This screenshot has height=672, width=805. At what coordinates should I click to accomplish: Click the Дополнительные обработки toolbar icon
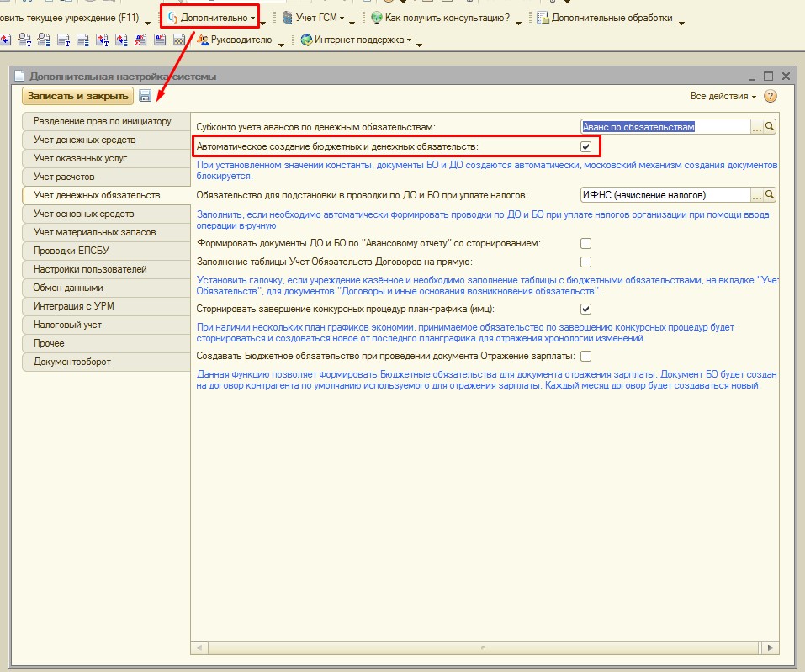(543, 18)
